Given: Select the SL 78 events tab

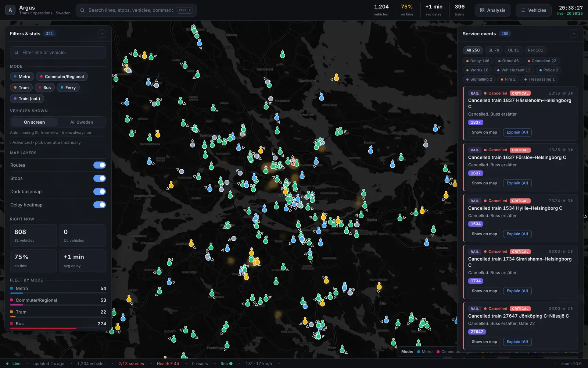Looking at the screenshot, I should tap(494, 50).
